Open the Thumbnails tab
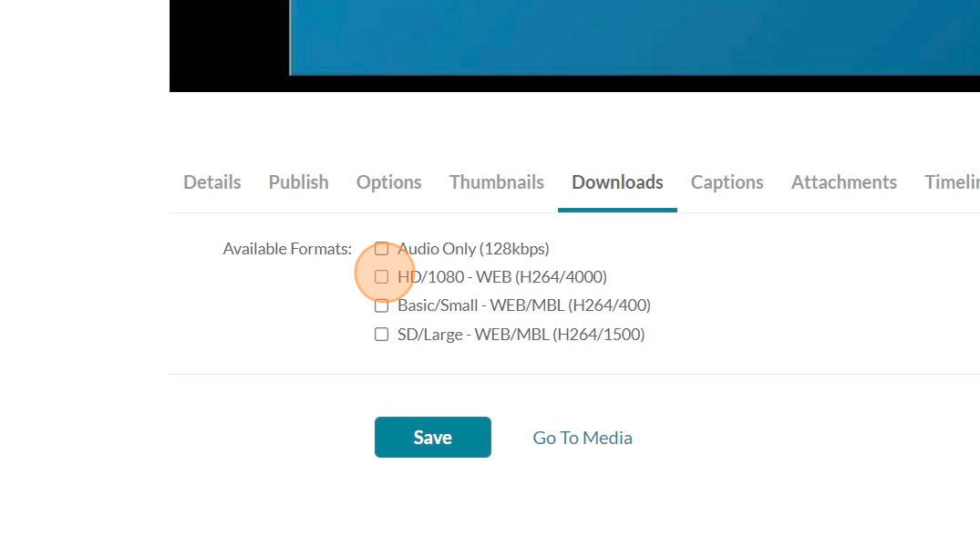 click(x=496, y=181)
